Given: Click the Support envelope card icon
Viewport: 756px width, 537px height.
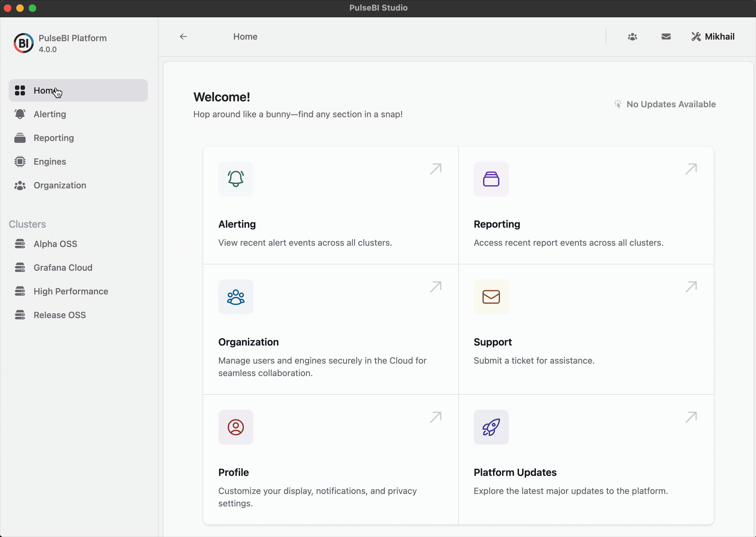Looking at the screenshot, I should [491, 297].
